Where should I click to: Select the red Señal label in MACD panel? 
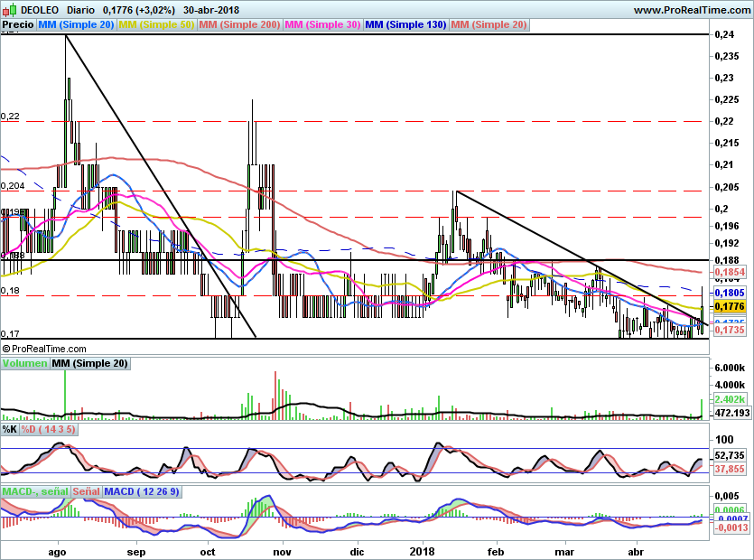point(86,491)
